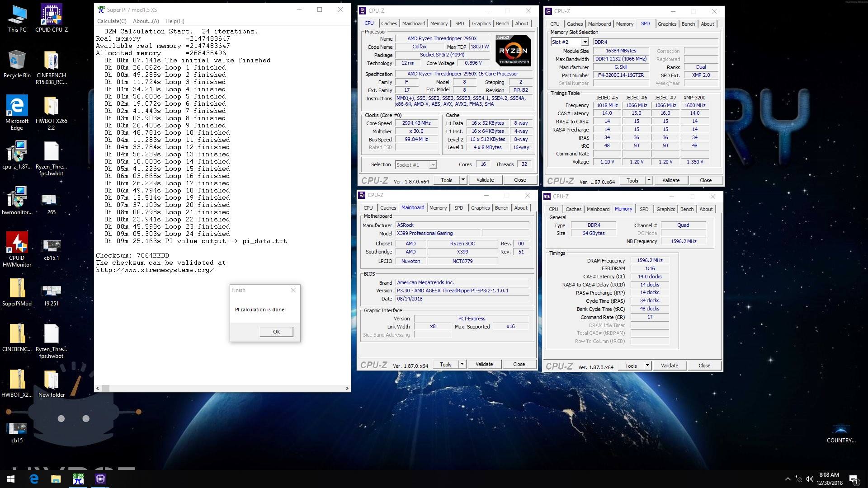Open CPUID CPU-Z desktop shortcut
Viewport: 868px width, 488px height.
tap(52, 18)
